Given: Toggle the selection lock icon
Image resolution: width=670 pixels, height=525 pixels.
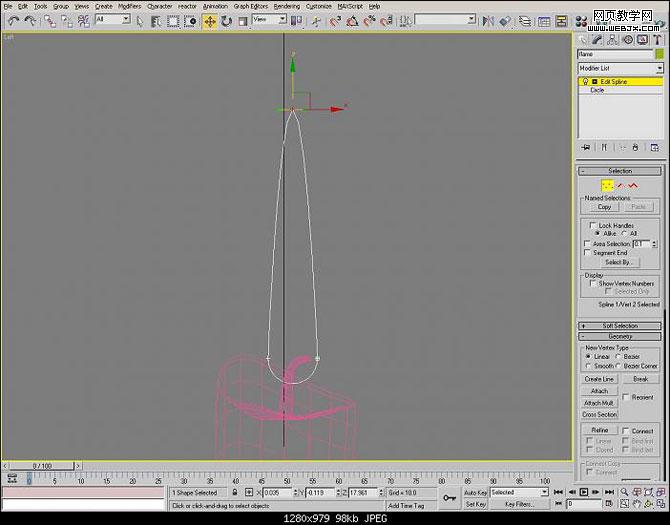Looking at the screenshot, I should 235,492.
